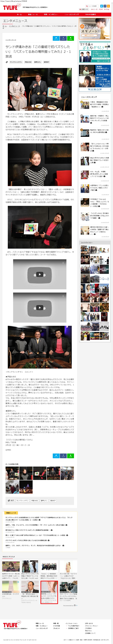Open お問い合わせ in the footer
The width and height of the screenshot is (113, 644).
coord(89,623)
